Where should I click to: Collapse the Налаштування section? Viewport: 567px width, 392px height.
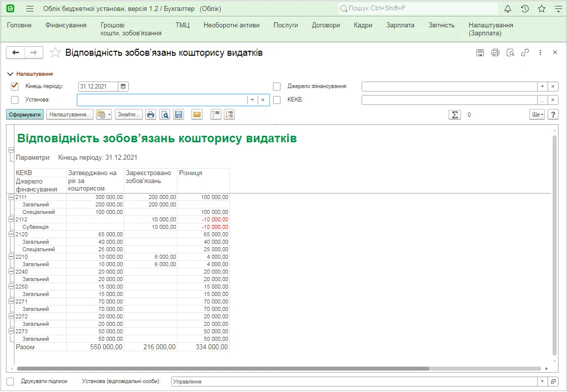click(30, 74)
